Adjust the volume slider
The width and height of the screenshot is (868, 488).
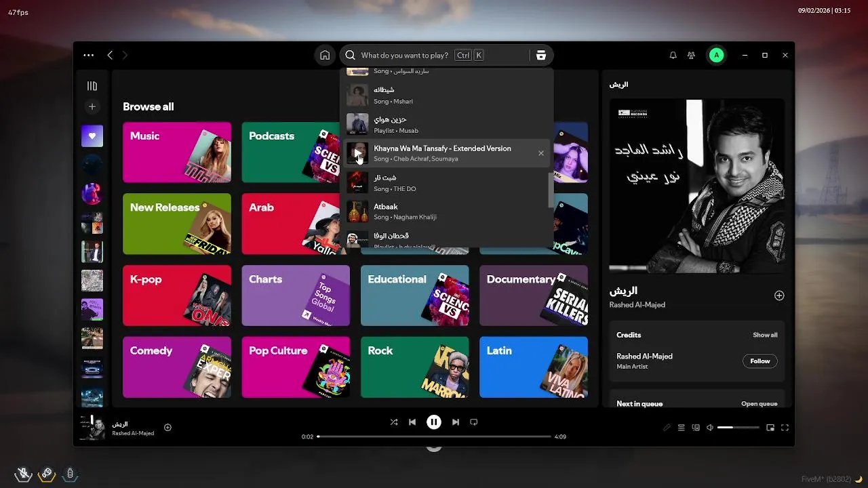pyautogui.click(x=738, y=428)
